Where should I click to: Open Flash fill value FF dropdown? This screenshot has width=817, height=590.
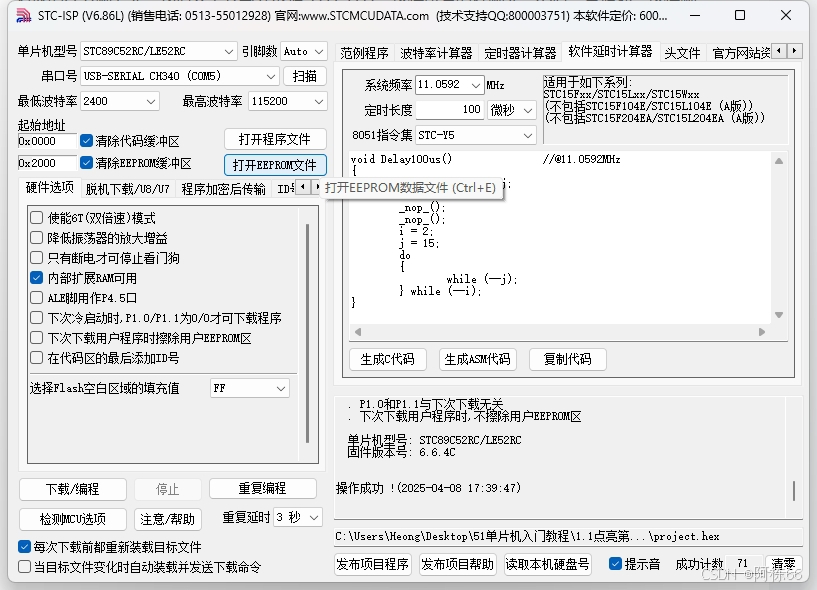click(x=250, y=388)
